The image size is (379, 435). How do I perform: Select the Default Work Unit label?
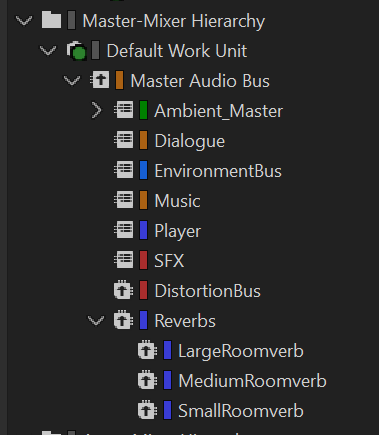177,51
